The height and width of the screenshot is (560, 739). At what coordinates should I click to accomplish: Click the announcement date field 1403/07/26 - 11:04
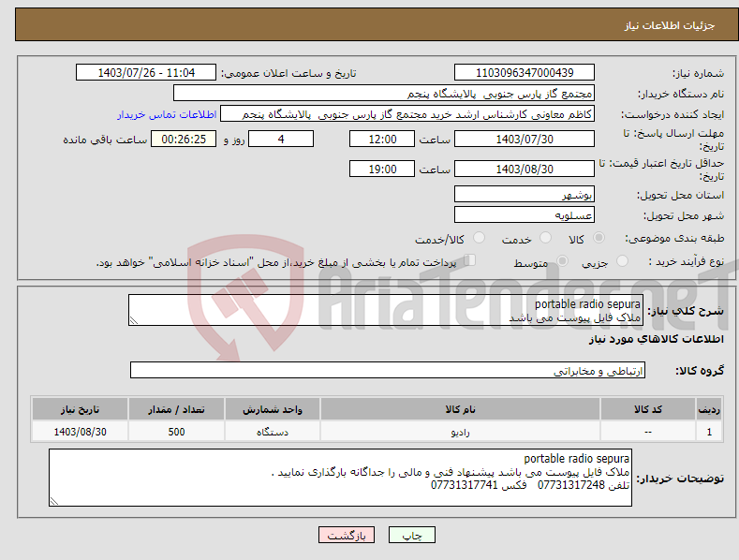[x=146, y=73]
